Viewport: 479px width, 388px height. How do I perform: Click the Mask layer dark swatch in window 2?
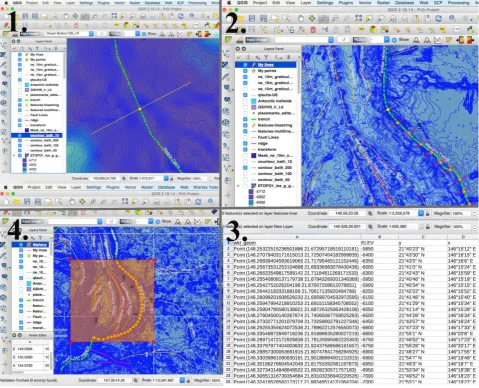click(x=253, y=156)
